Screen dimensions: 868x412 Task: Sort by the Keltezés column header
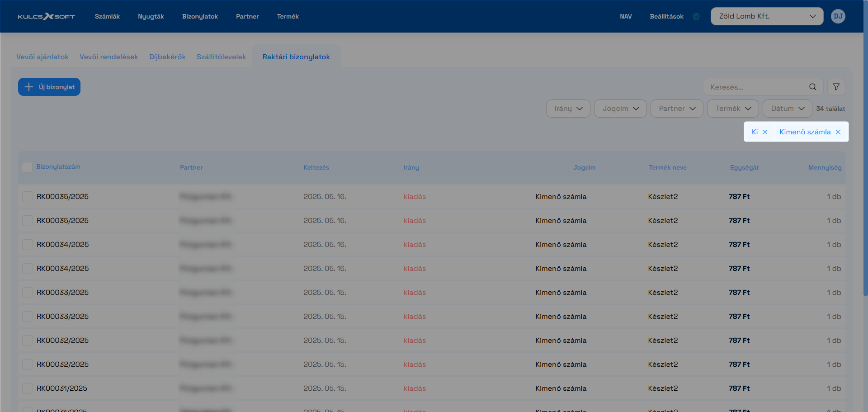[316, 167]
